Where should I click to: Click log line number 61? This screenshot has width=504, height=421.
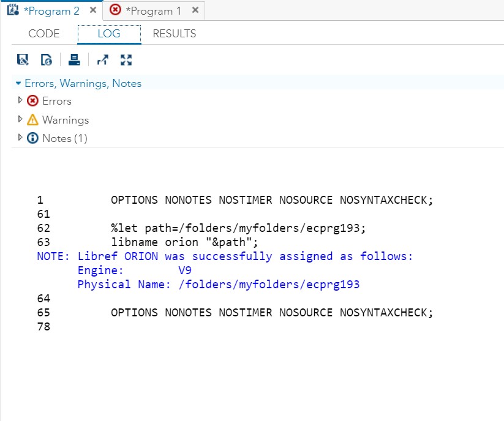43,214
